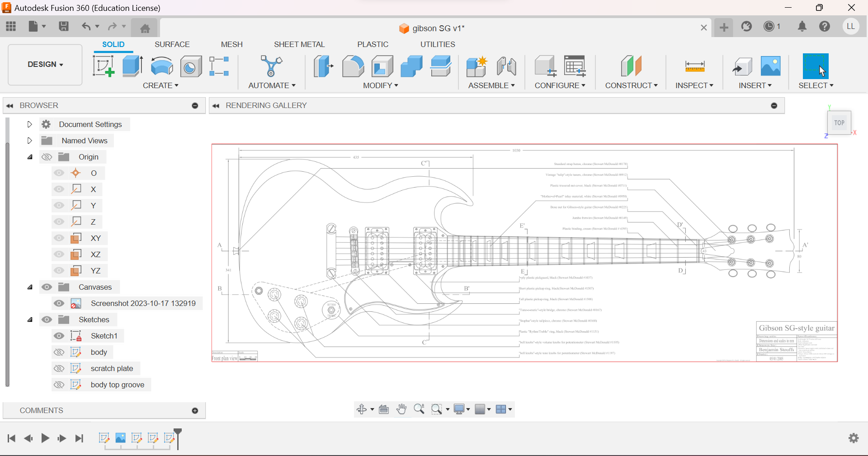Click the Insert Canvas image icon

coord(771,66)
